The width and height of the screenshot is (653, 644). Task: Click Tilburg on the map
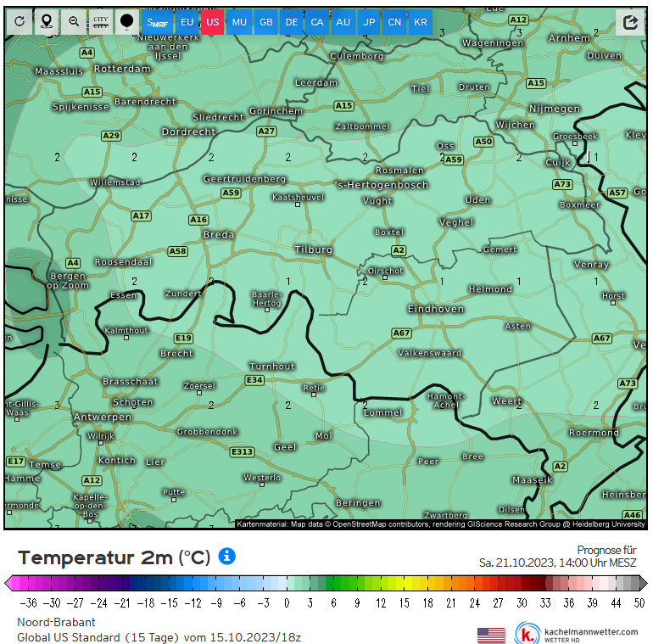tap(314, 249)
